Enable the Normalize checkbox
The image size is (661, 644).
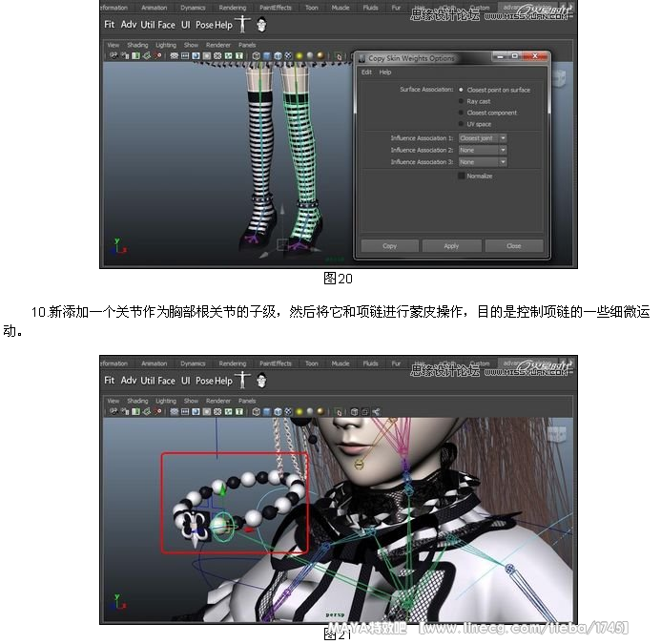pos(463,176)
